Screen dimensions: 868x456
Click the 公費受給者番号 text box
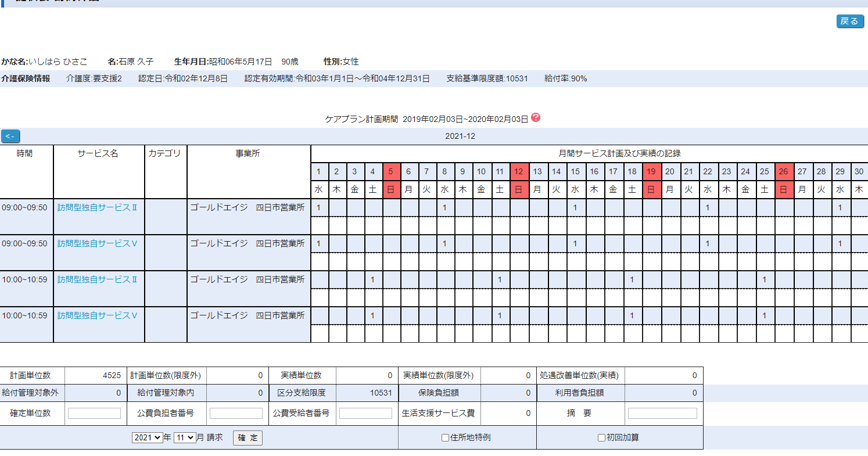coord(365,414)
